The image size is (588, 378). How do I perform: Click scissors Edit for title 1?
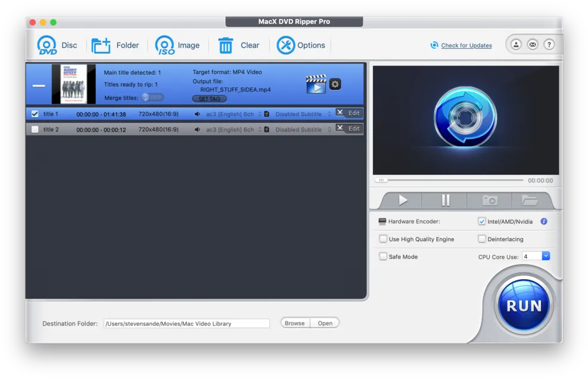coord(349,113)
